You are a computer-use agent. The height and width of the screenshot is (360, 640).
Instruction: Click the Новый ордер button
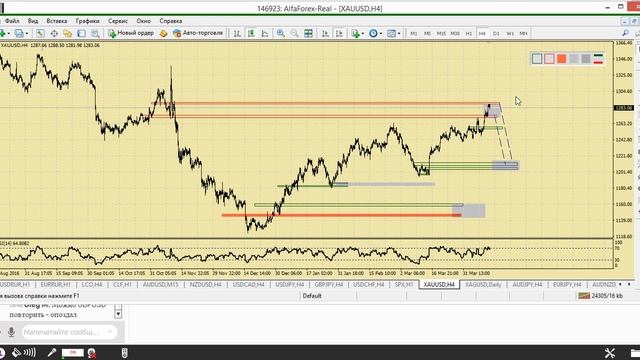[x=131, y=33]
